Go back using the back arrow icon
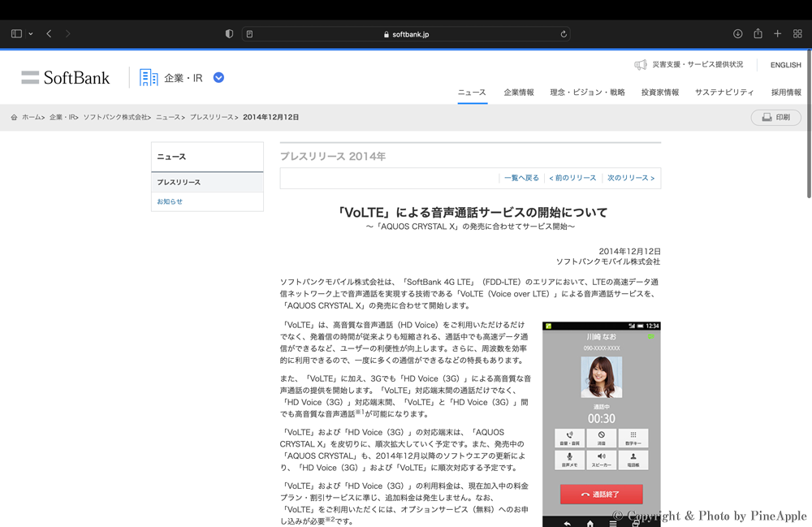Viewport: 812px width, 527px height. [x=48, y=33]
